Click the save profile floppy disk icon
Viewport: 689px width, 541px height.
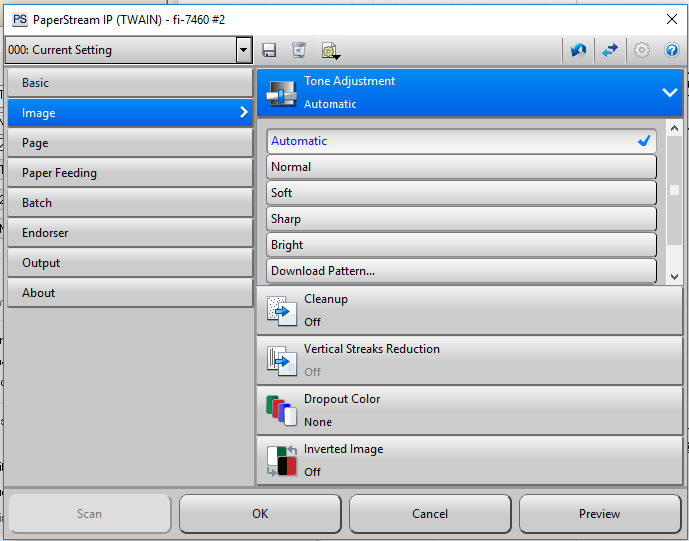tap(269, 50)
